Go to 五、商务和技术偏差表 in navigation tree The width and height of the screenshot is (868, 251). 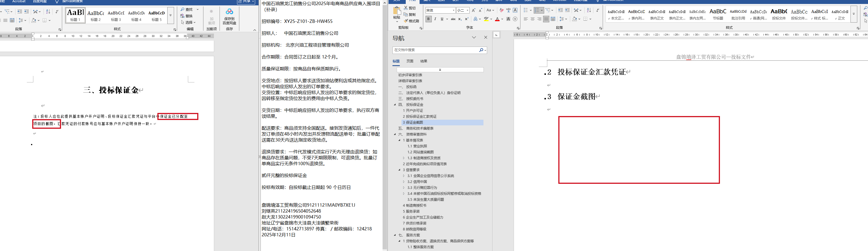click(x=416, y=128)
